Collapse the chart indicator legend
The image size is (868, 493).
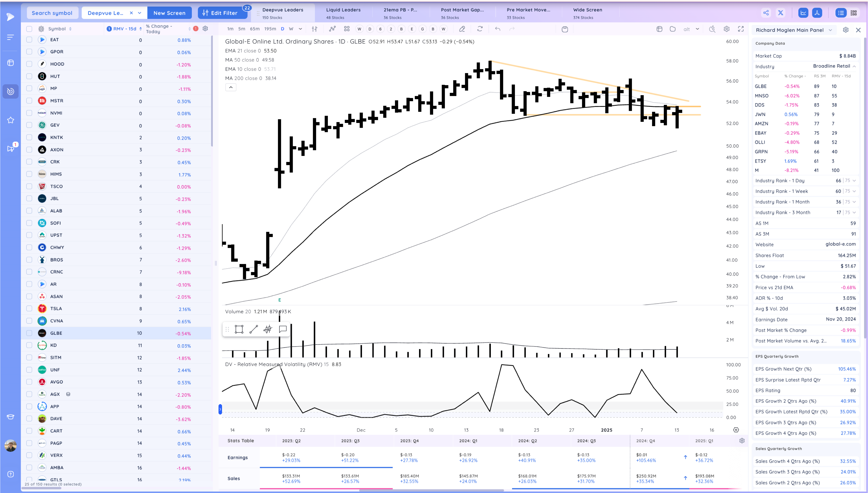point(231,87)
